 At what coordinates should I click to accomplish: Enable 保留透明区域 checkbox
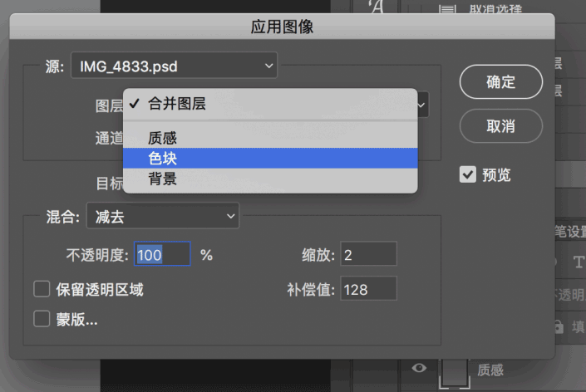[42, 289]
